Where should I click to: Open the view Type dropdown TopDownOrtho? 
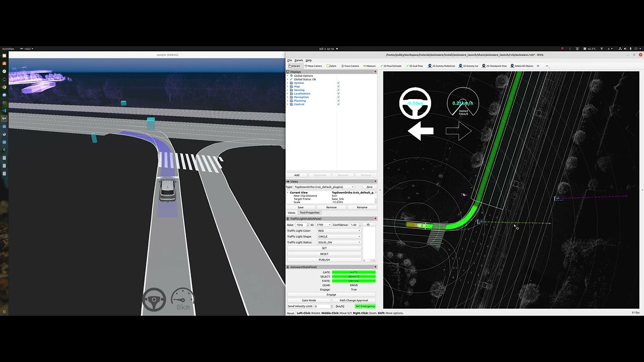324,187
